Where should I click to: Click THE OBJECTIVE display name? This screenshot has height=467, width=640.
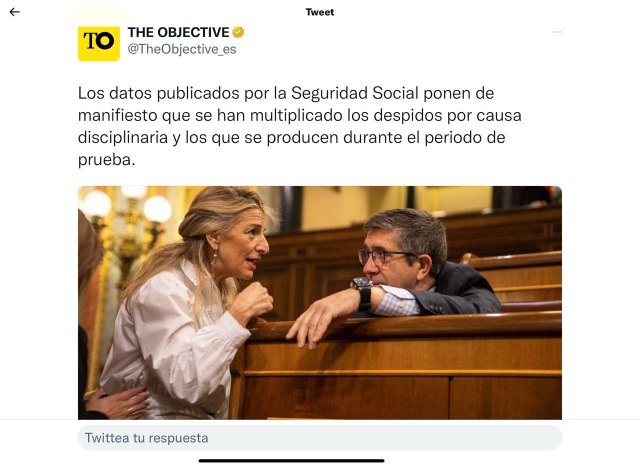[x=178, y=32]
